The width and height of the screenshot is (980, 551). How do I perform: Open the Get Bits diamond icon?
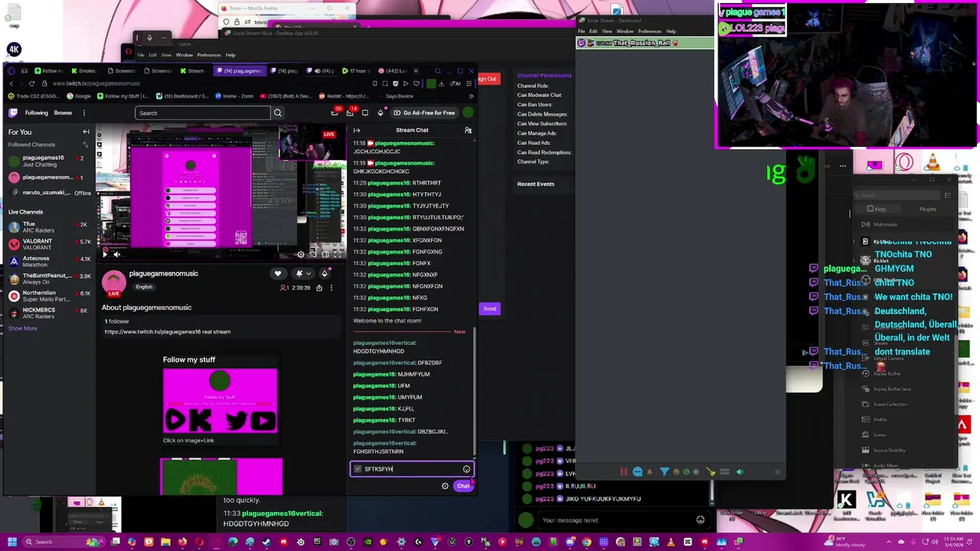point(381,112)
